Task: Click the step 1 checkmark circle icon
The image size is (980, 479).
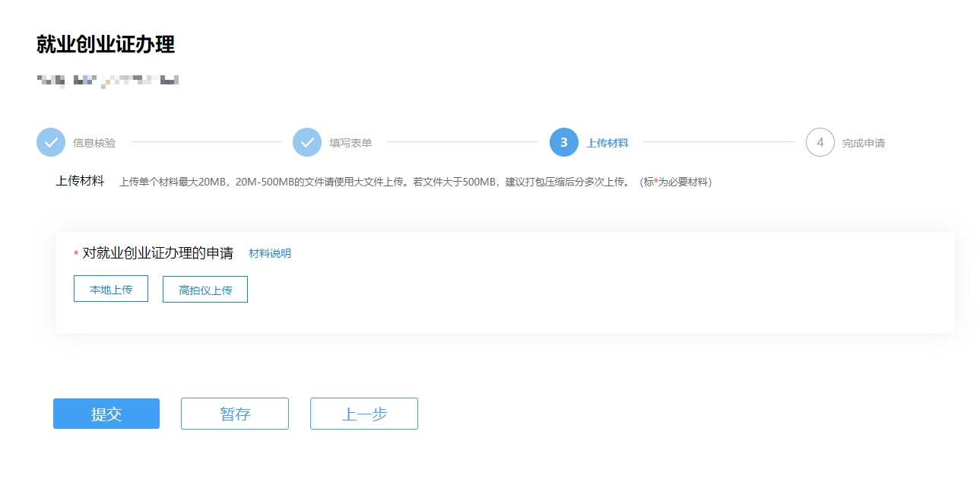Action: click(x=51, y=142)
